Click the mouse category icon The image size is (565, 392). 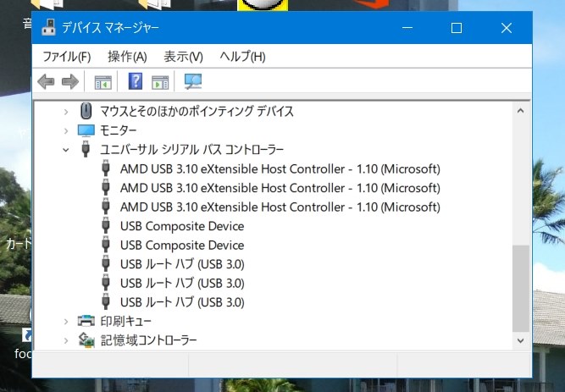[86, 111]
